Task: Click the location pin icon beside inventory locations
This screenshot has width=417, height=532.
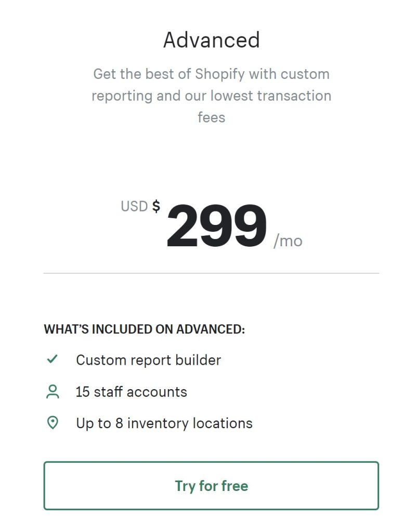Action: (x=53, y=423)
